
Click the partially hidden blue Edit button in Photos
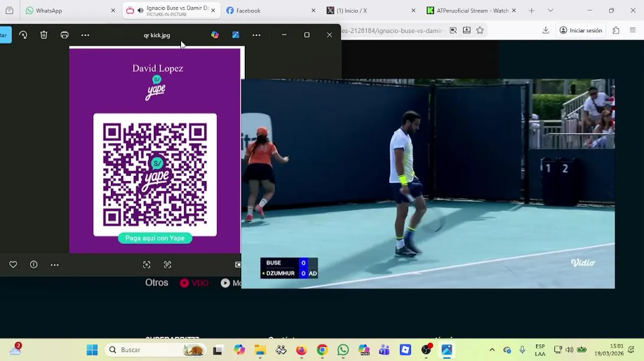click(x=6, y=35)
